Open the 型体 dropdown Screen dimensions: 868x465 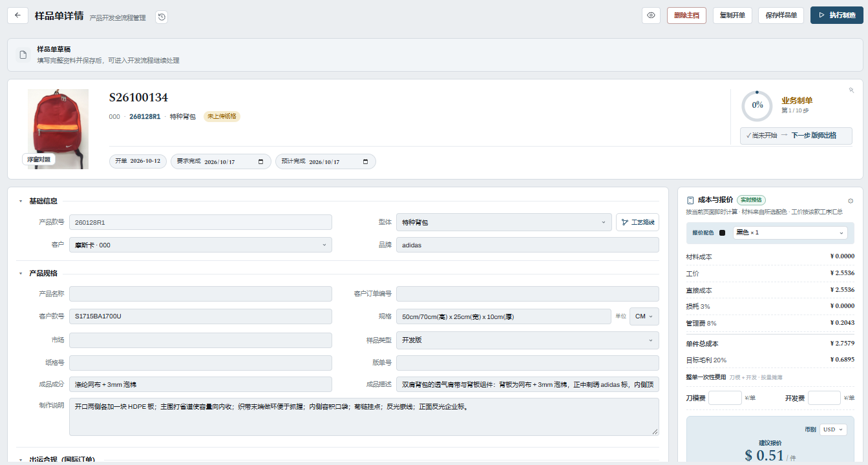503,222
